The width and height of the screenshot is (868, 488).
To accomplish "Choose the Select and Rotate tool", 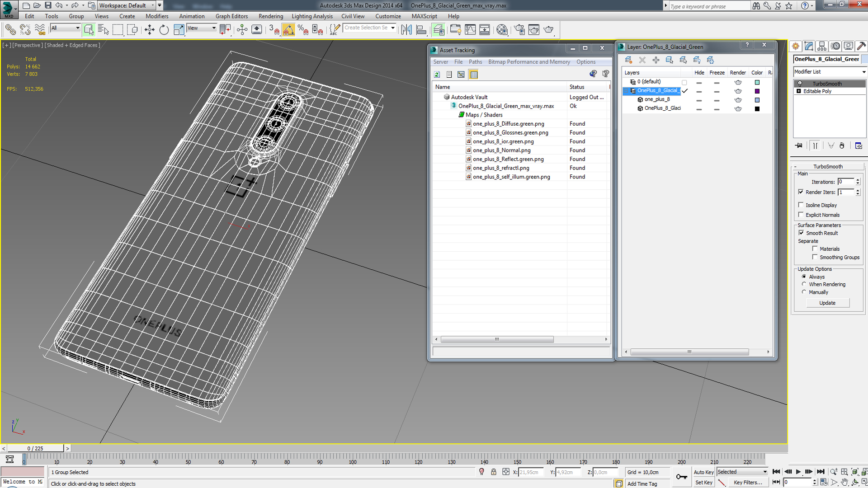I will [x=164, y=30].
